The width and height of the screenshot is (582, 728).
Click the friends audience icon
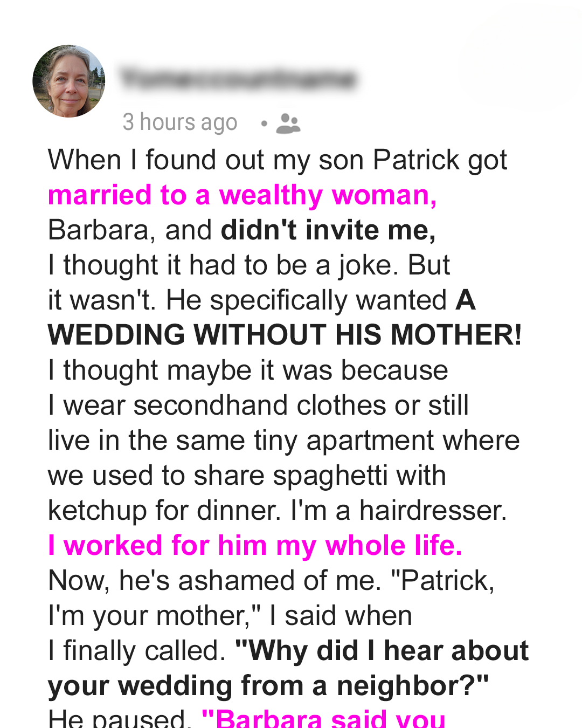tap(288, 123)
